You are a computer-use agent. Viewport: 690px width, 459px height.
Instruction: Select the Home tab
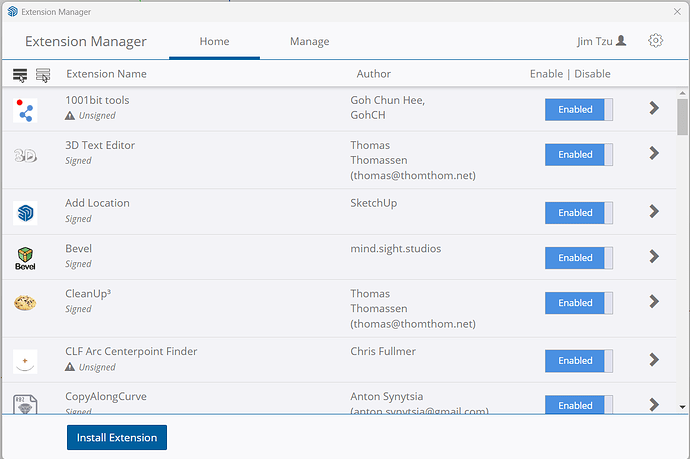point(214,42)
